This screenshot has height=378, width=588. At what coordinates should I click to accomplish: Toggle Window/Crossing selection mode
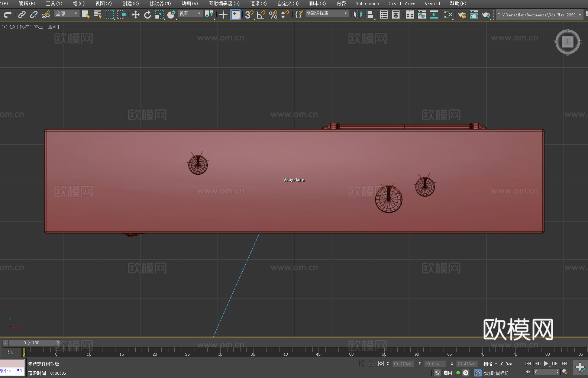[x=122, y=14]
